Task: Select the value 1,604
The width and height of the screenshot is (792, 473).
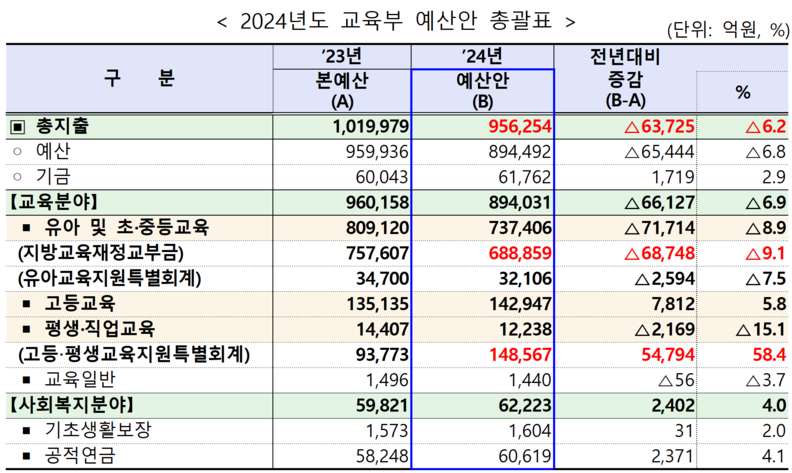Action: (529, 431)
